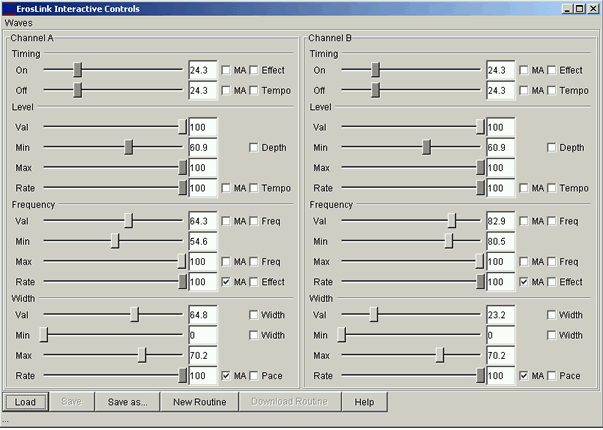Screen dimensions: 603x430
Task: Click Channel A Frequency Min slider handle
Action: [x=115, y=241]
